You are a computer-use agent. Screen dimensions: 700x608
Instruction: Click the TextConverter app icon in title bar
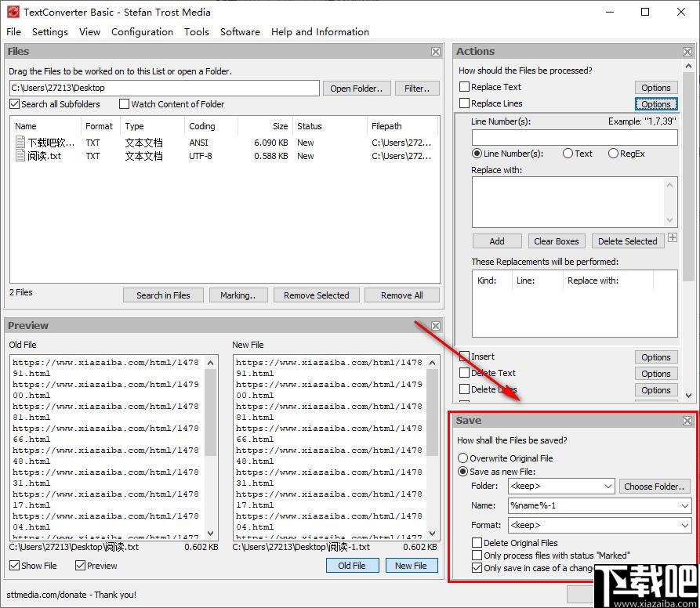pyautogui.click(x=13, y=12)
